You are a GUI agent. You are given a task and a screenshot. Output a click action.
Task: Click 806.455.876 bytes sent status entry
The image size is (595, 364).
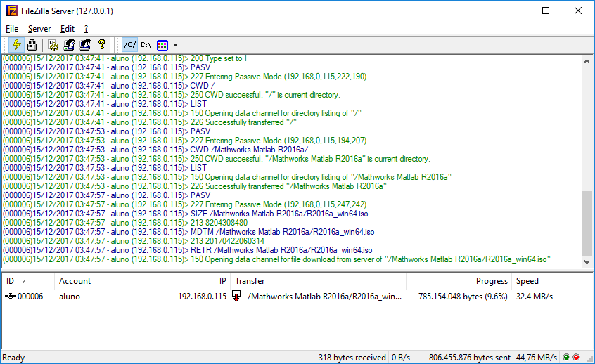click(x=469, y=358)
